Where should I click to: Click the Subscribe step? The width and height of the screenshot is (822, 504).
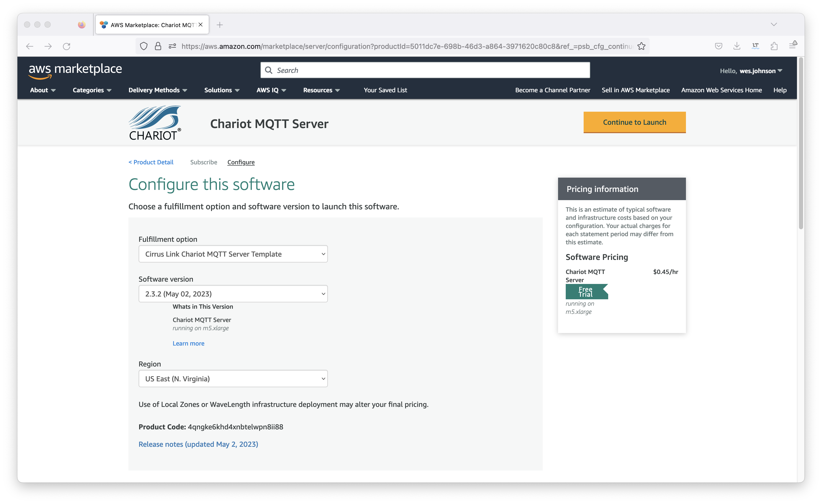(x=204, y=162)
